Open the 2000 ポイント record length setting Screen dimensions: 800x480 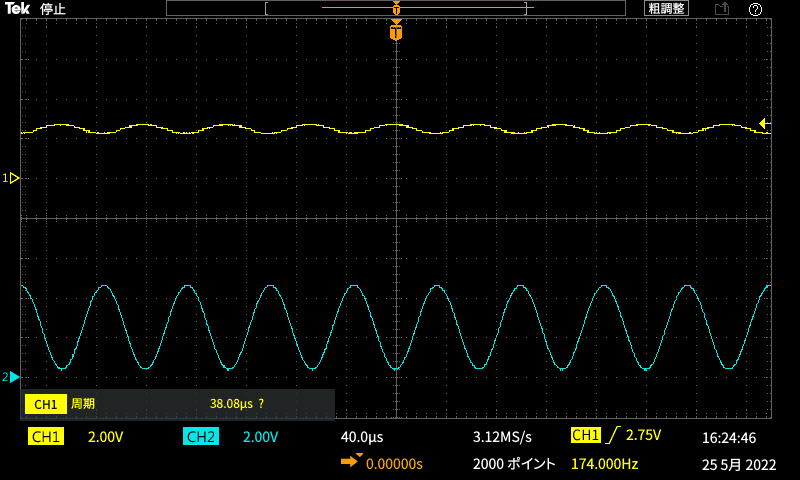point(513,464)
